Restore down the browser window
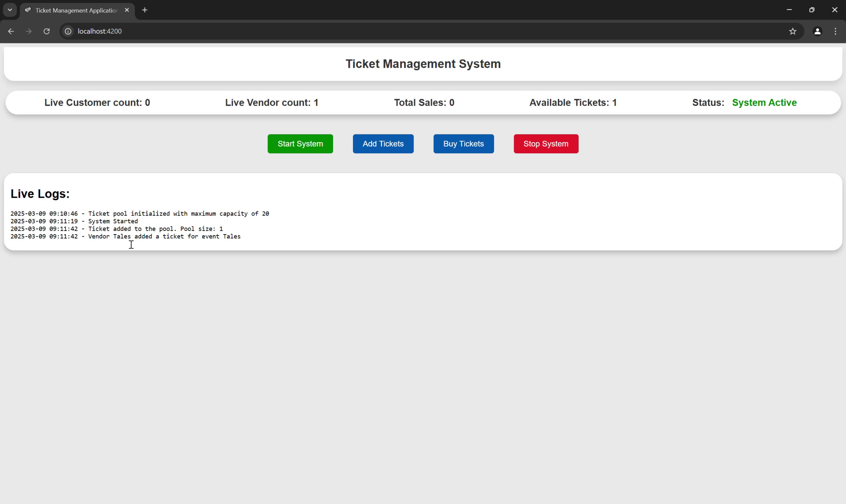The height and width of the screenshot is (504, 846). tap(812, 10)
